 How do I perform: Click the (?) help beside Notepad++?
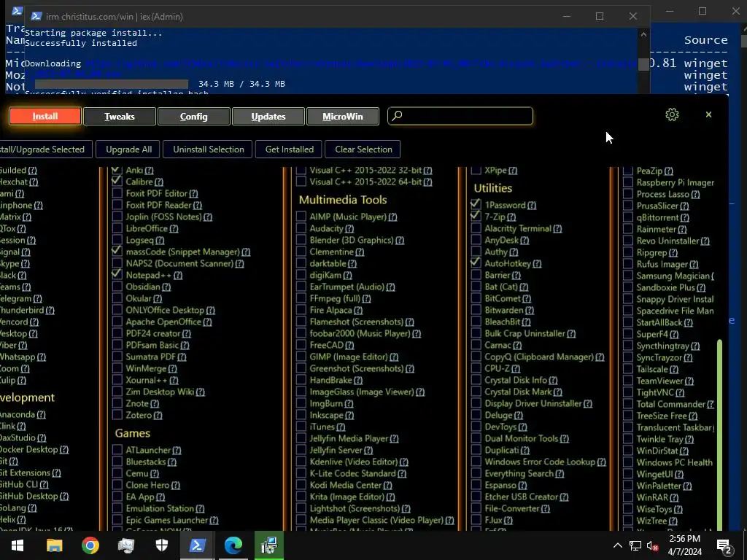pyautogui.click(x=178, y=276)
